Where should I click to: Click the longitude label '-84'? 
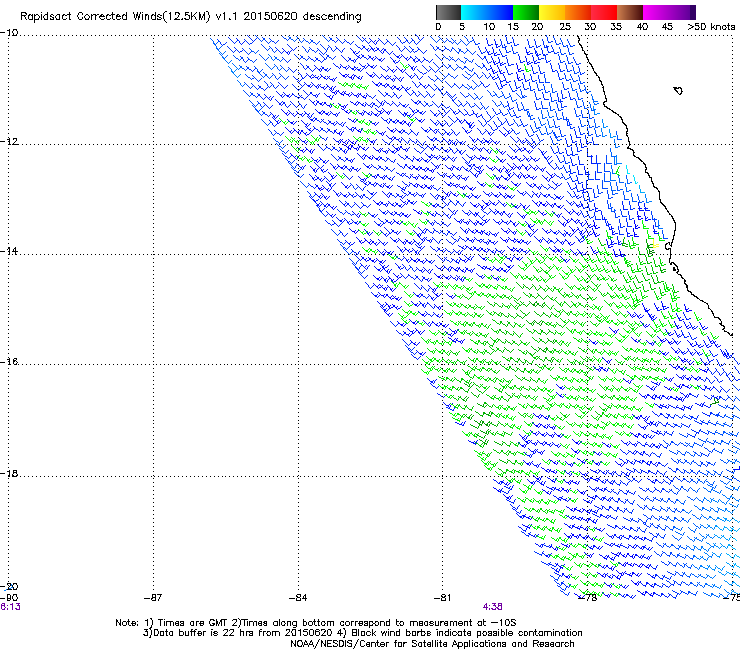pyautogui.click(x=298, y=598)
